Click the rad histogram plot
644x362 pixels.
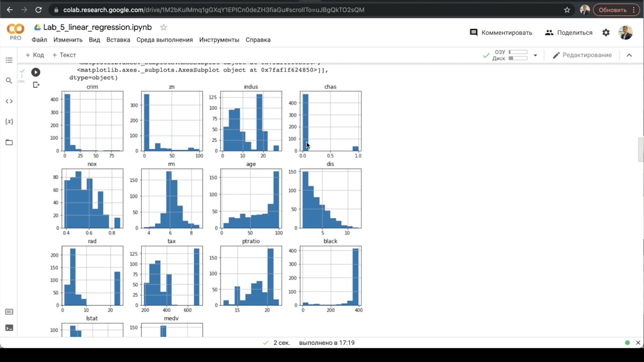92,276
